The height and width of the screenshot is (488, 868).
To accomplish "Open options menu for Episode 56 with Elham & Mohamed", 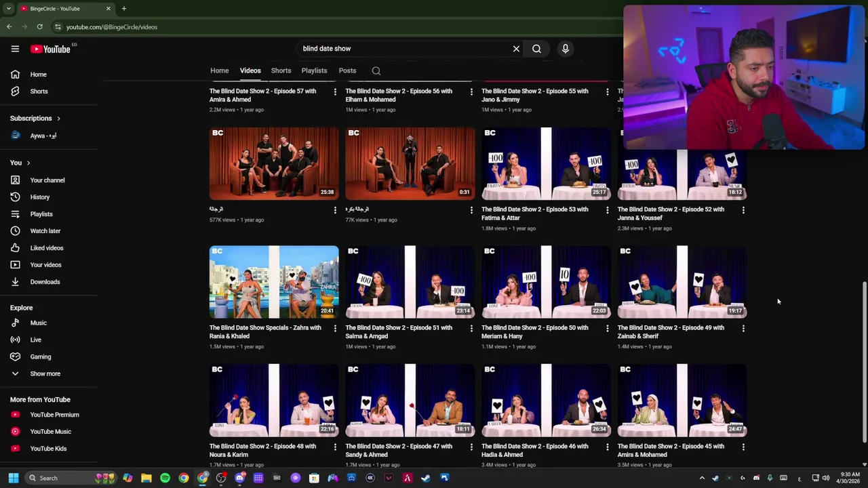I will [471, 91].
